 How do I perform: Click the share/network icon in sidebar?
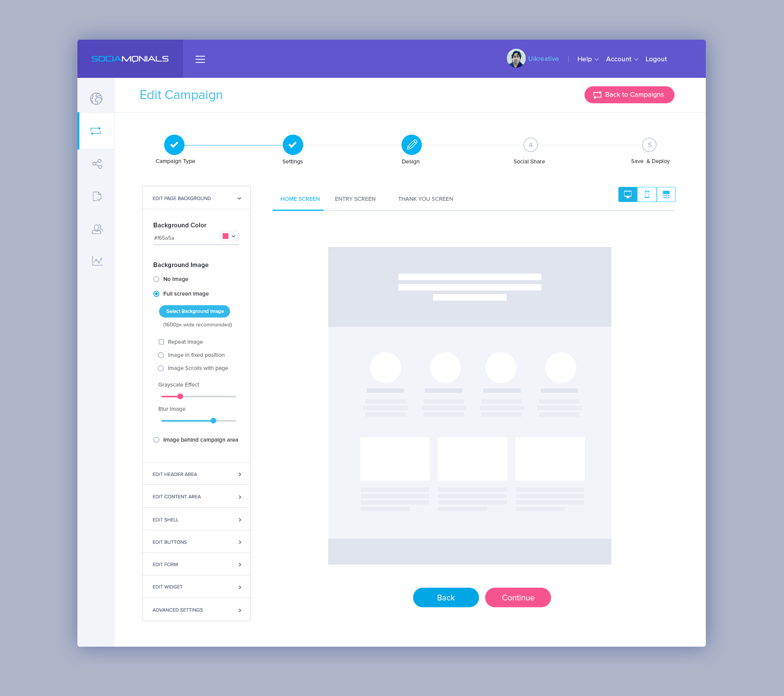click(x=97, y=163)
